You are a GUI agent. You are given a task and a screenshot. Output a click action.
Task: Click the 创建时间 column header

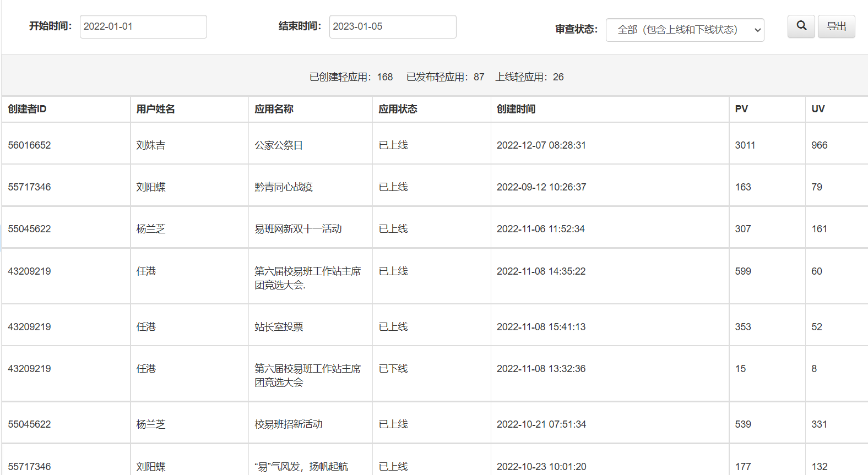click(x=516, y=109)
